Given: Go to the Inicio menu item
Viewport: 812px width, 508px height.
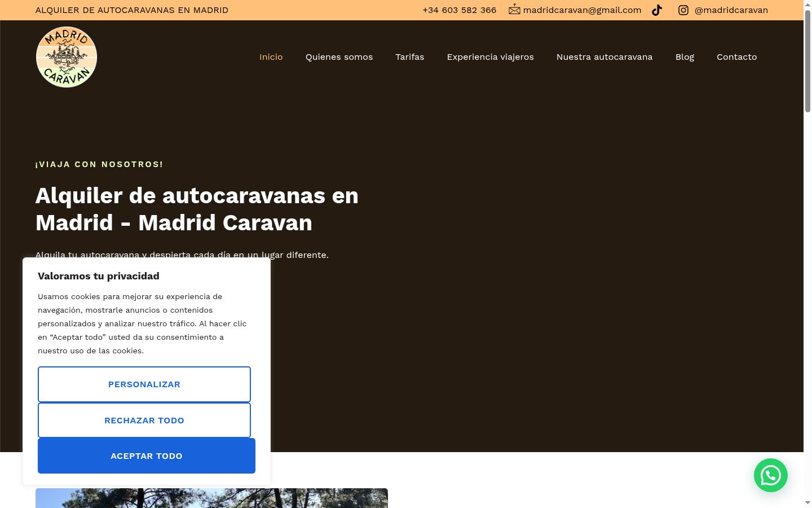Looking at the screenshot, I should pyautogui.click(x=271, y=57).
